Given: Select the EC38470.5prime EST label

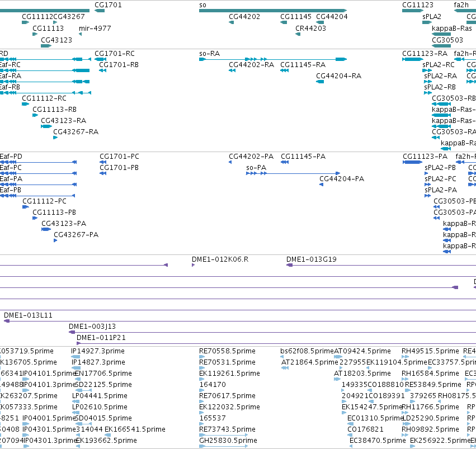Looking at the screenshot, I should coord(378,441).
